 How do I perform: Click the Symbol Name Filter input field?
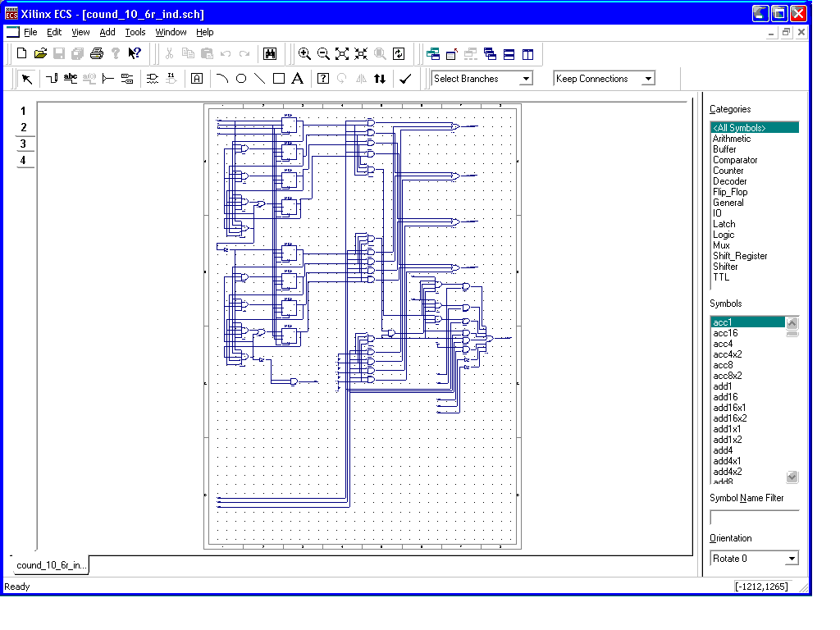pos(755,518)
